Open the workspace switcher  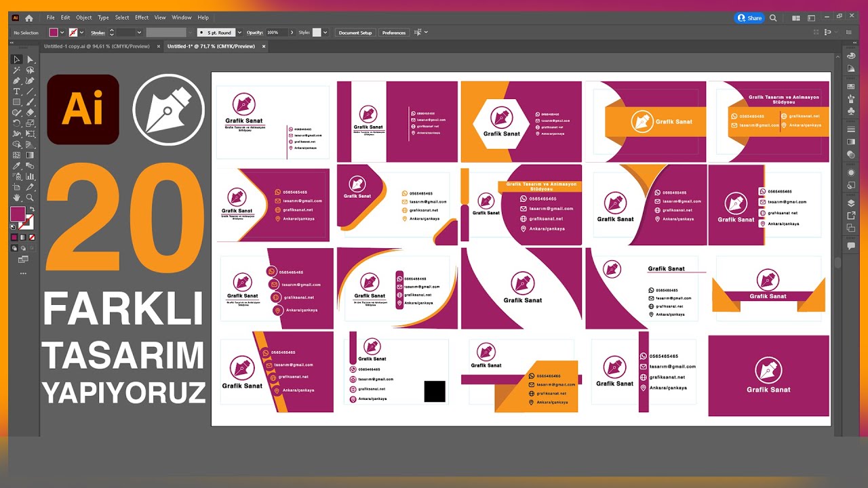(x=811, y=18)
